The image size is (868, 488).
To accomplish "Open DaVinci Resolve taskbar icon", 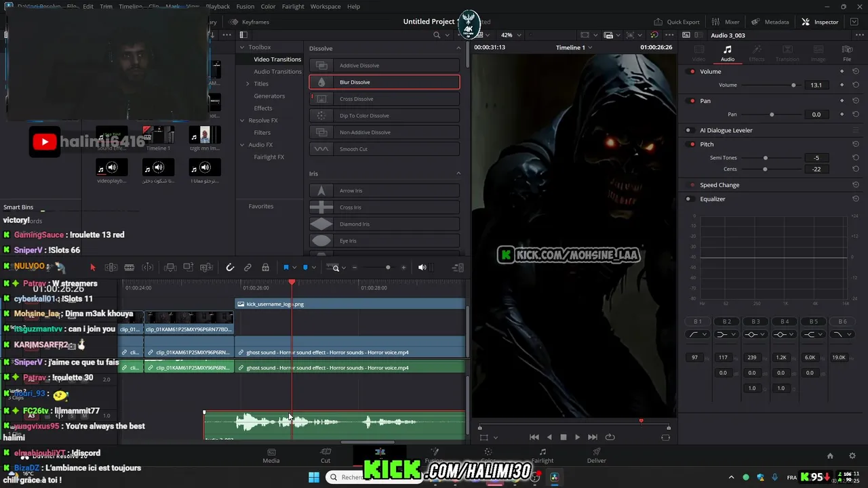I will [x=554, y=477].
